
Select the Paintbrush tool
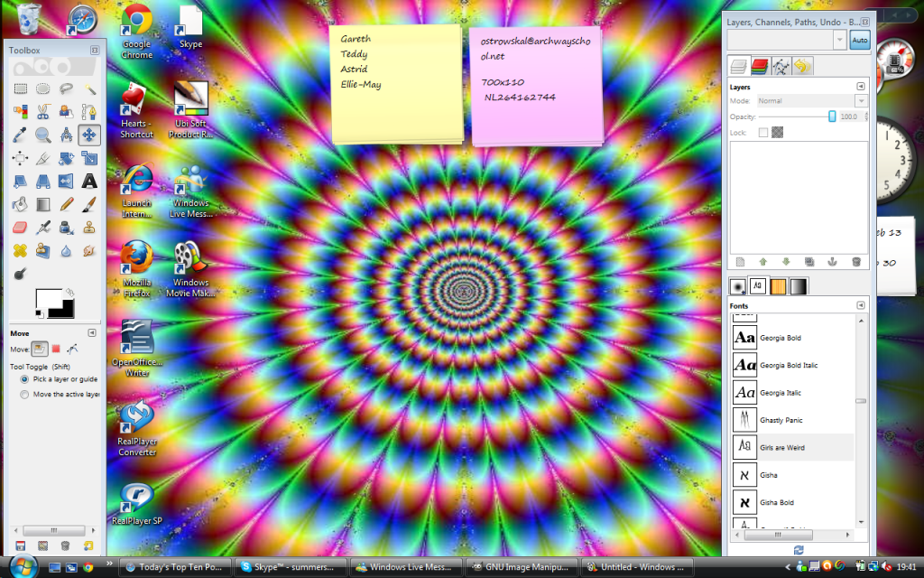(89, 204)
